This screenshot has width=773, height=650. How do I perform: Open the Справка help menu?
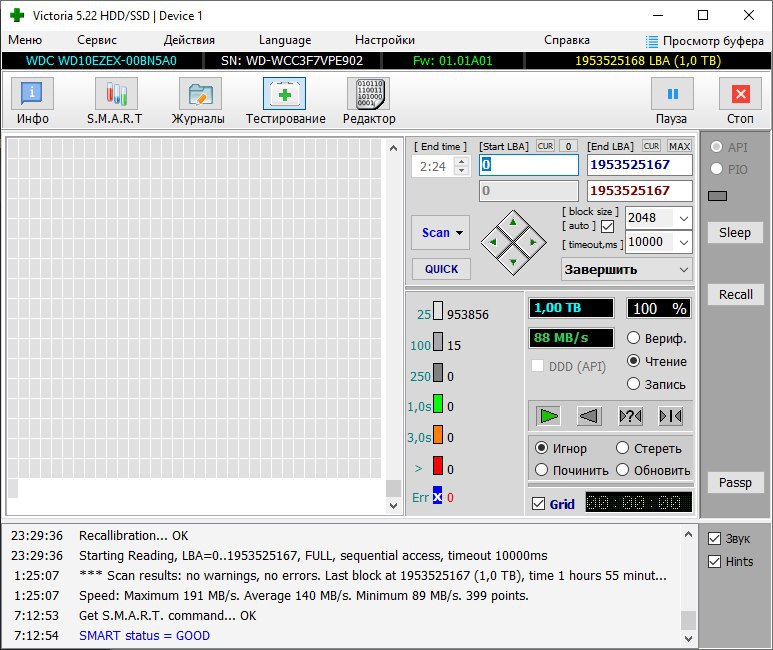pyautogui.click(x=567, y=40)
